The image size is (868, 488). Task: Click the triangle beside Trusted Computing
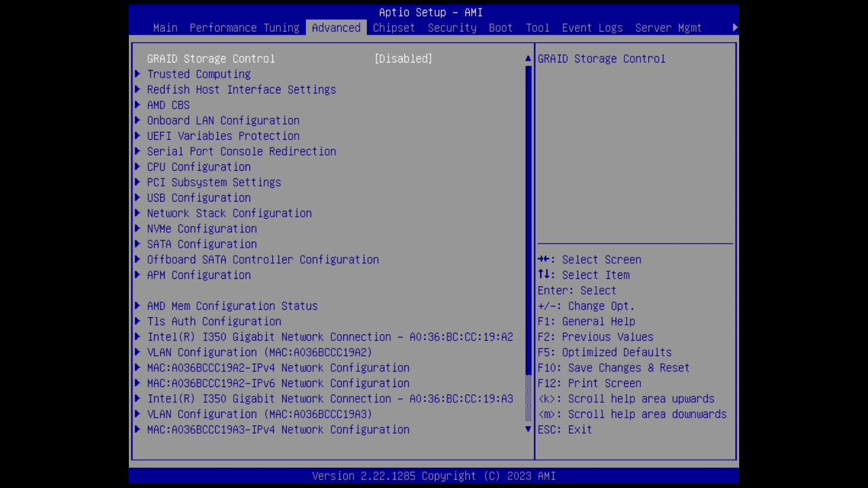(x=138, y=75)
